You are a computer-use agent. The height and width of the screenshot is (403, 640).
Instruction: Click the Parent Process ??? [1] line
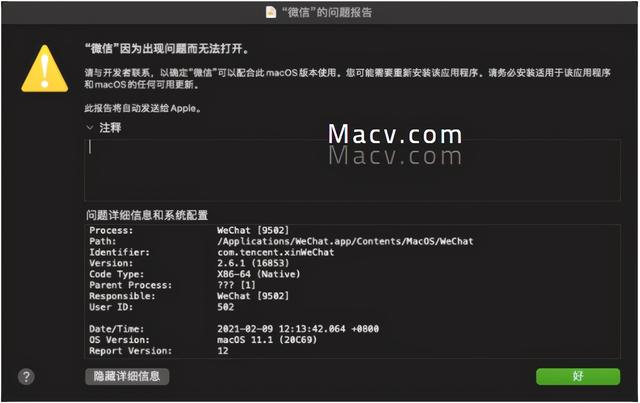click(172, 285)
